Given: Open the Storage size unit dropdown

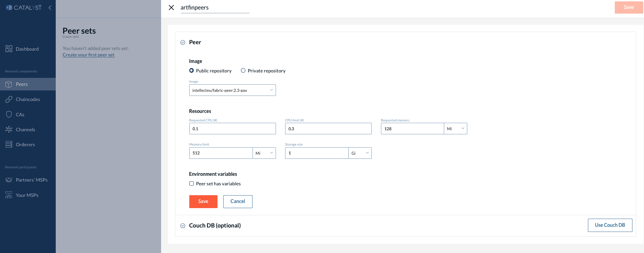Looking at the screenshot, I should pos(360,153).
